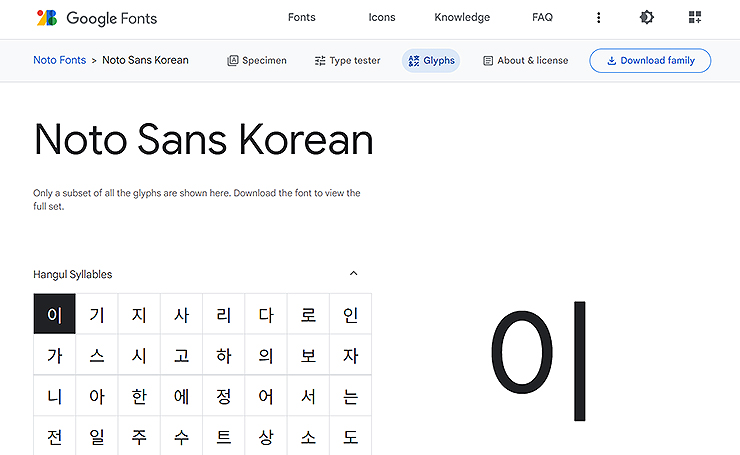Select the 사 glyph cell
This screenshot has width=740, height=455.
tap(181, 314)
